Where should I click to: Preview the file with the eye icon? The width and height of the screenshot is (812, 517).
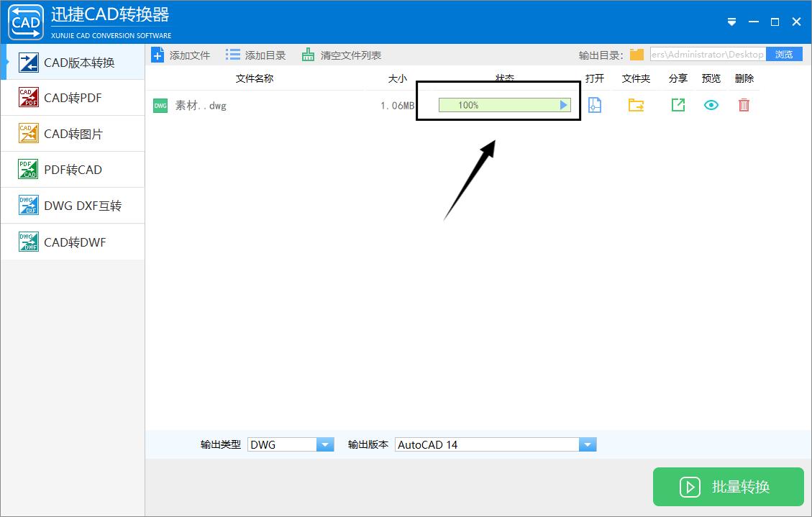click(711, 105)
